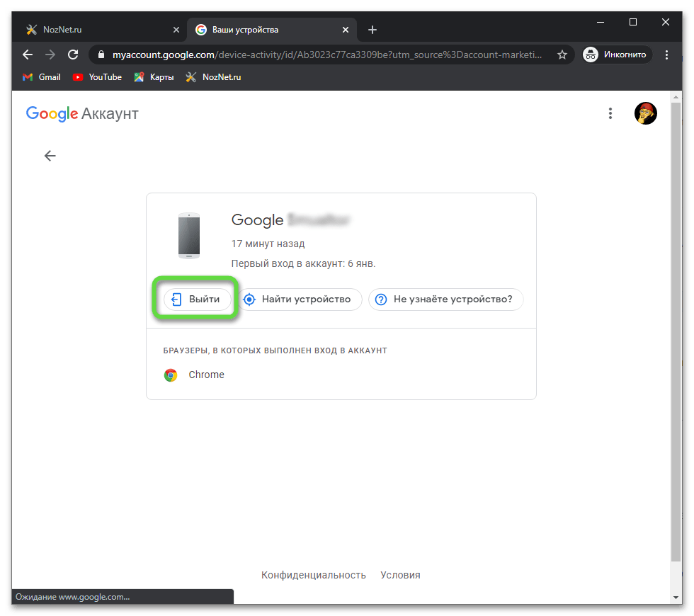The image size is (694, 616).
Task: Click the forward navigation arrow
Action: [50, 55]
